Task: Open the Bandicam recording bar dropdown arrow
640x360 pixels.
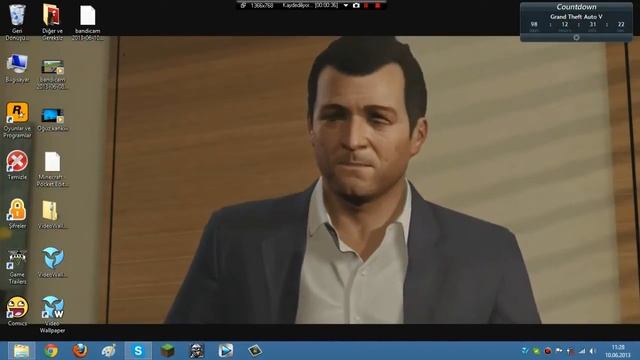Action: (x=346, y=5)
